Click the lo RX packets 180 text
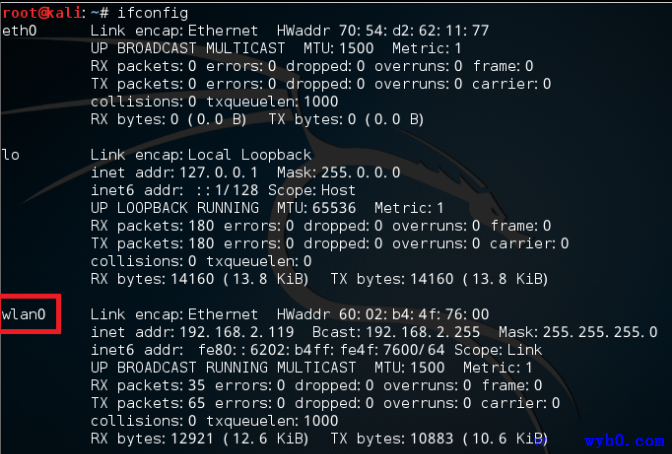Image resolution: width=672 pixels, height=454 pixels. [152, 225]
